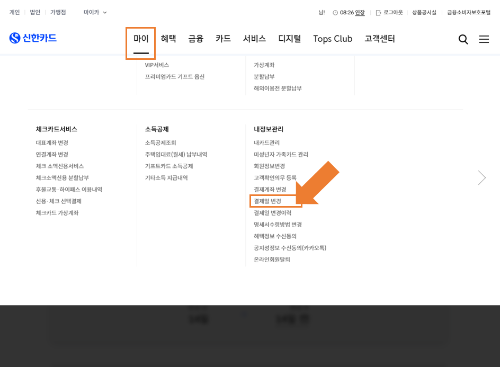Select 기프트카드 소득공제 link
The height and width of the screenshot is (367, 500).
click(169, 166)
